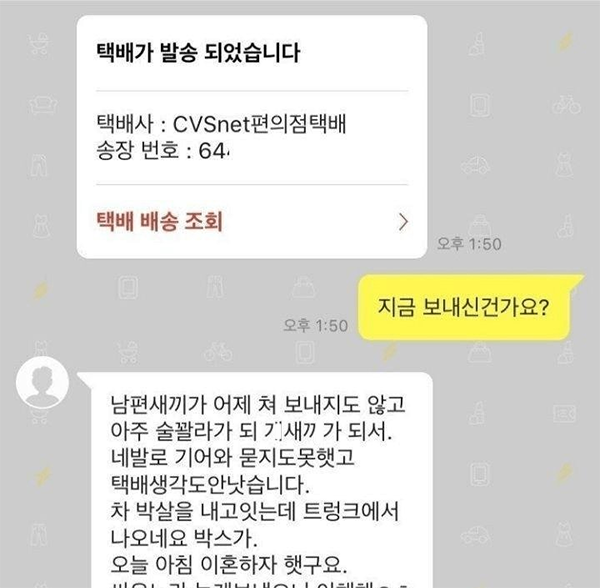Select the yellow 지금 보내신건가요? message bubble
Screen dimensions: 600x588
pos(464,307)
